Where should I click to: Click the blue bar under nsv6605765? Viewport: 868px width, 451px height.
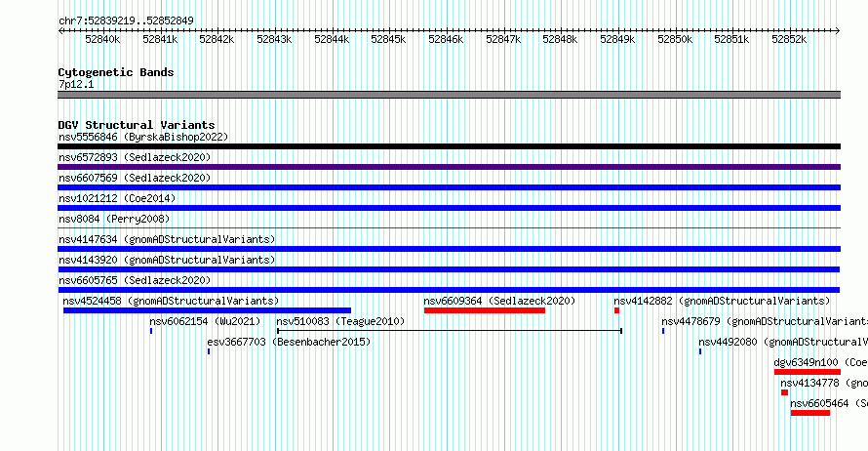(x=449, y=290)
